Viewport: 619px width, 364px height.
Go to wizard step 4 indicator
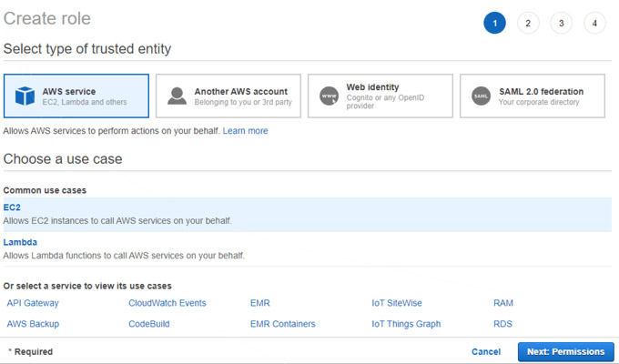tap(594, 23)
